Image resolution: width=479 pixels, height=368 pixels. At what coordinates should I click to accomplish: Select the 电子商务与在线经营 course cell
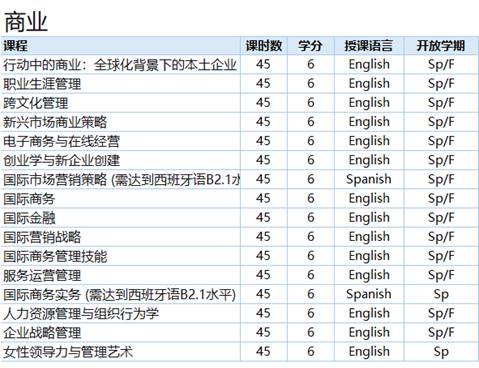[120, 141]
